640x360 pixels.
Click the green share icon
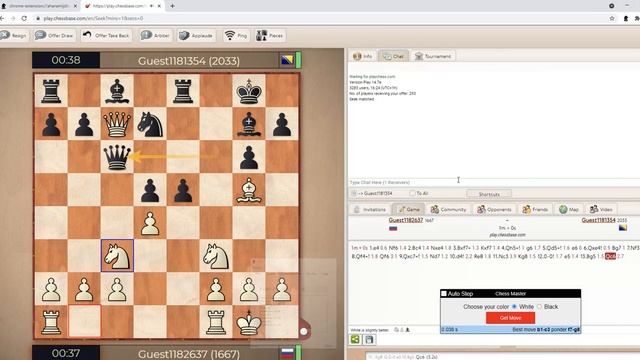pyautogui.click(x=355, y=339)
